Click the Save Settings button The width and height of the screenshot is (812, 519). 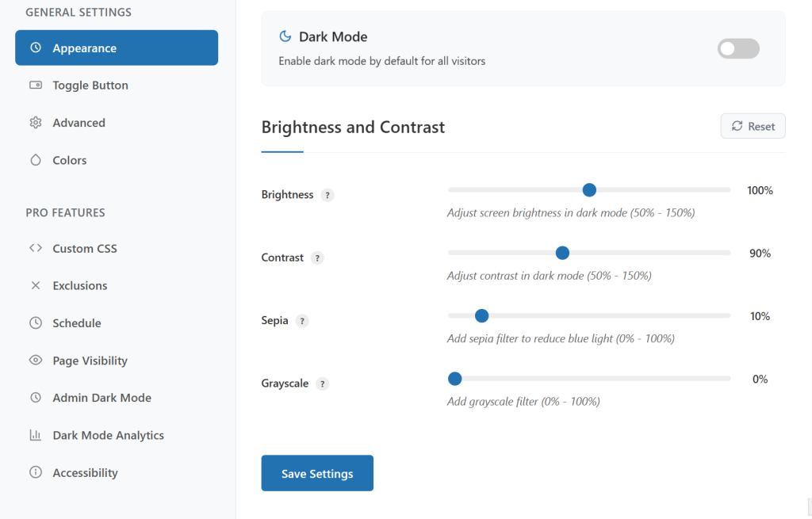coord(316,472)
